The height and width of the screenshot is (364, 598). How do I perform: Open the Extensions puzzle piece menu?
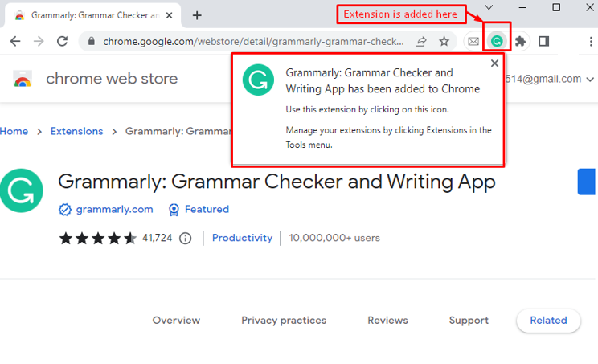[x=520, y=41]
